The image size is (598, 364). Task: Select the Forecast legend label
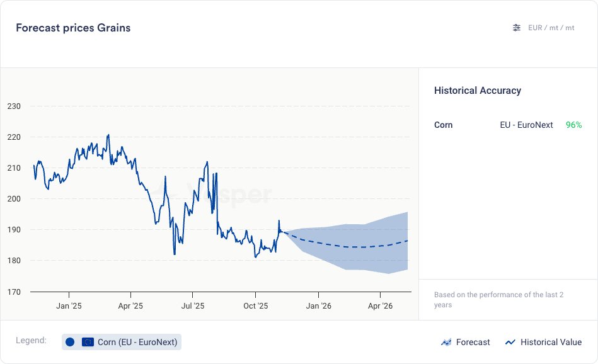click(x=473, y=342)
